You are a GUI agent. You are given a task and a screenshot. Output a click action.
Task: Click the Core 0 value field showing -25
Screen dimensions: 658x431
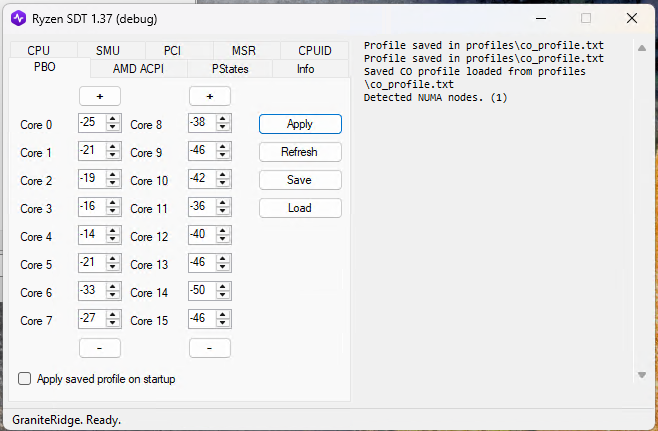pos(92,123)
